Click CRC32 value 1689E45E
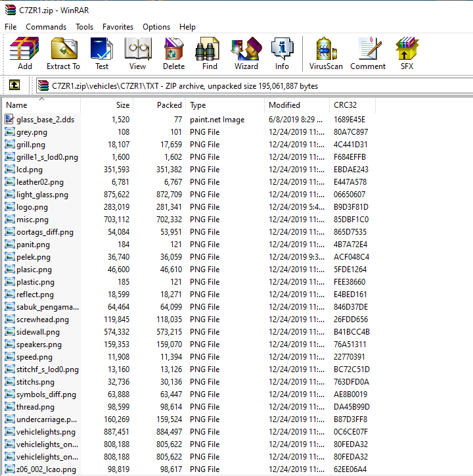The image size is (473, 476). coord(349,120)
